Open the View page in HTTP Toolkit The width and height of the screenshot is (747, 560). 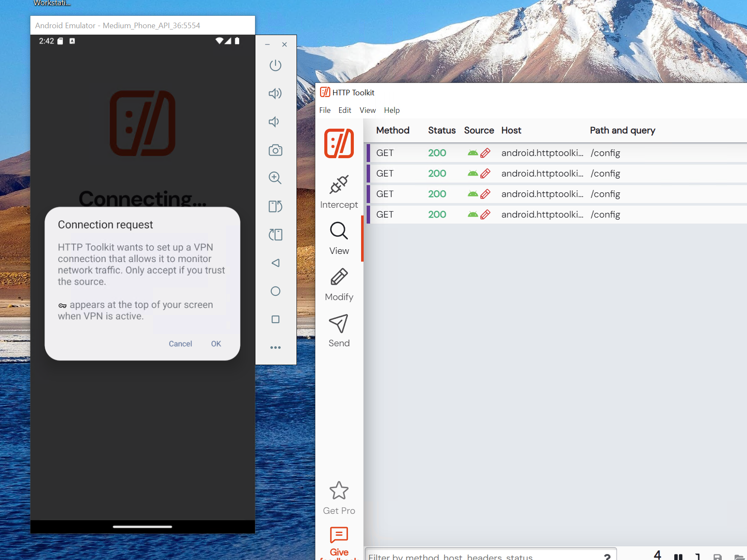click(x=339, y=238)
